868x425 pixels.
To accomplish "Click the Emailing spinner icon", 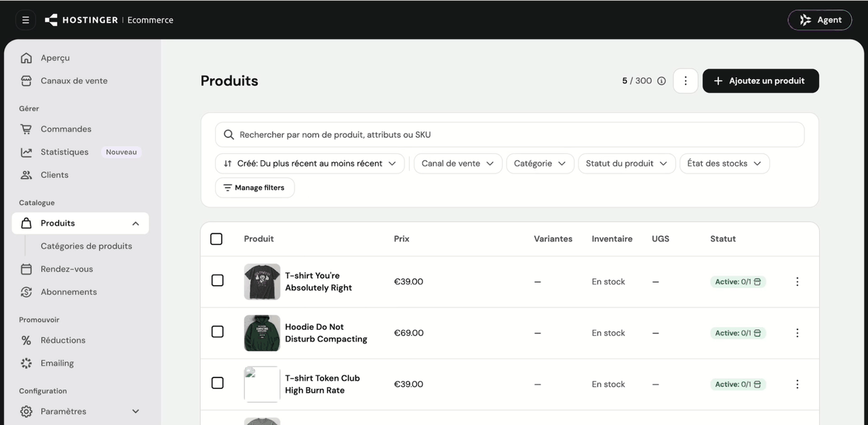I will click(26, 363).
